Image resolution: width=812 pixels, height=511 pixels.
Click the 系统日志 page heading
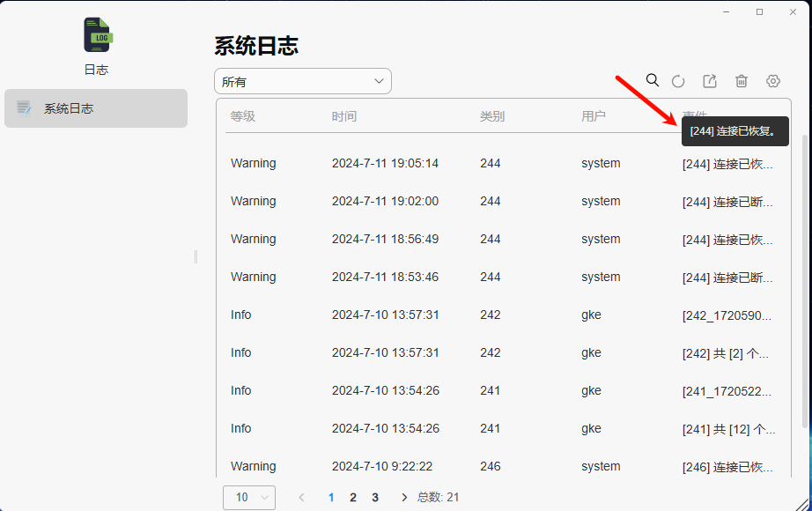[256, 46]
